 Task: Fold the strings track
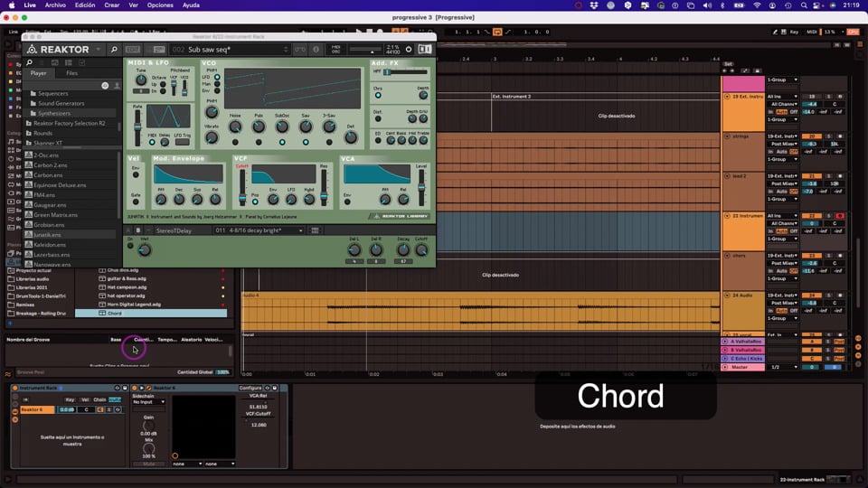click(727, 136)
